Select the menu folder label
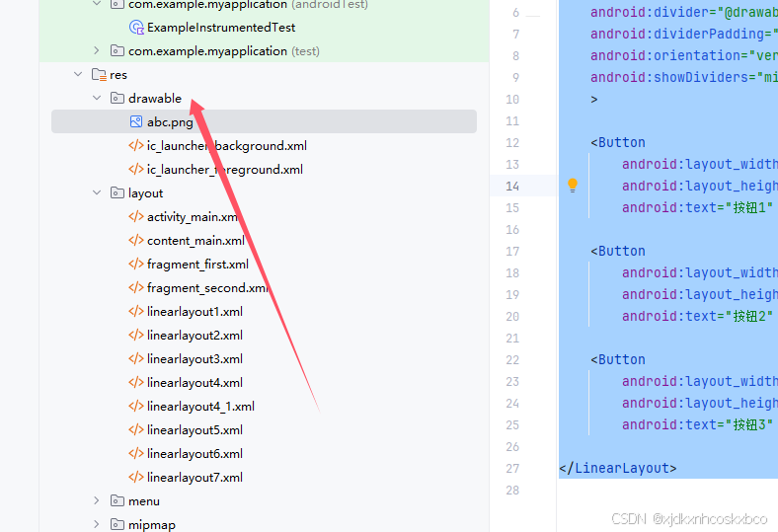Image resolution: width=778 pixels, height=532 pixels. 144,501
